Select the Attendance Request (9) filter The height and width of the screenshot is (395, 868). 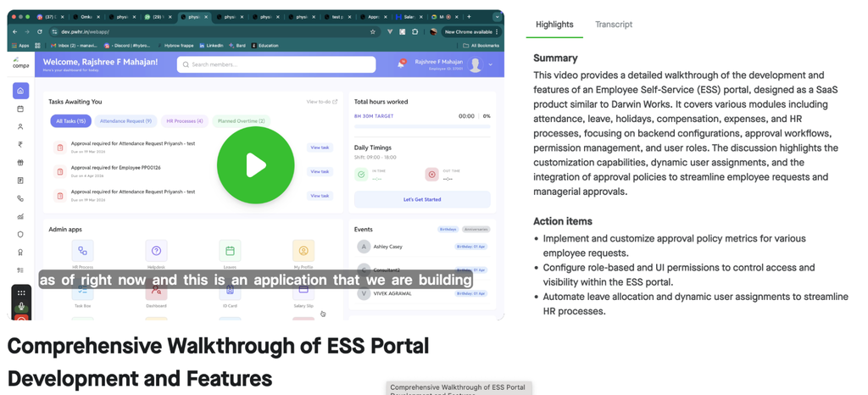point(125,121)
